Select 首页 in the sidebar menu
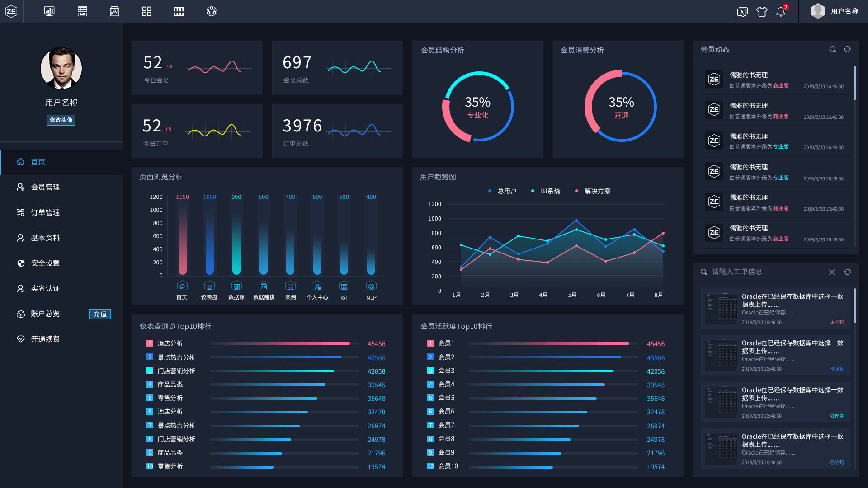 61,162
